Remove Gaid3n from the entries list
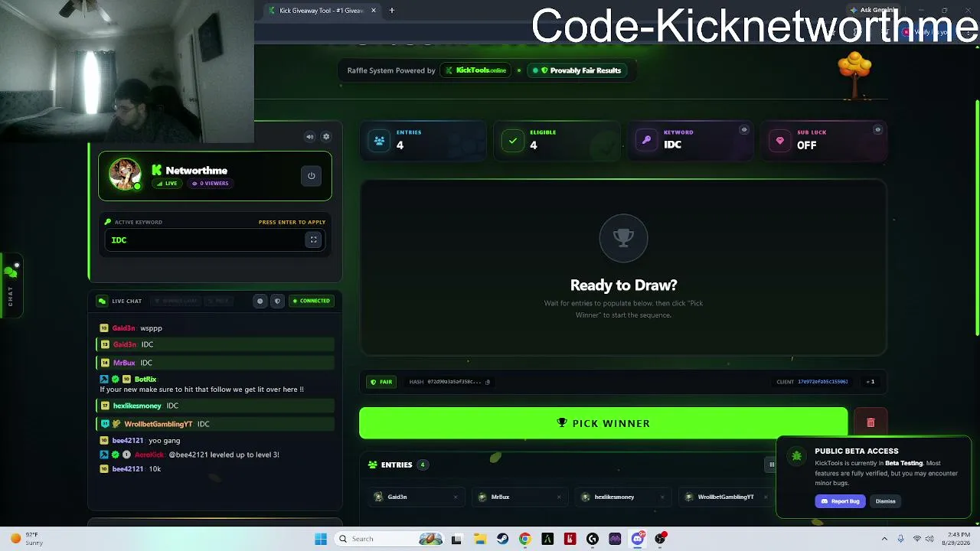The height and width of the screenshot is (551, 980). coord(456,497)
